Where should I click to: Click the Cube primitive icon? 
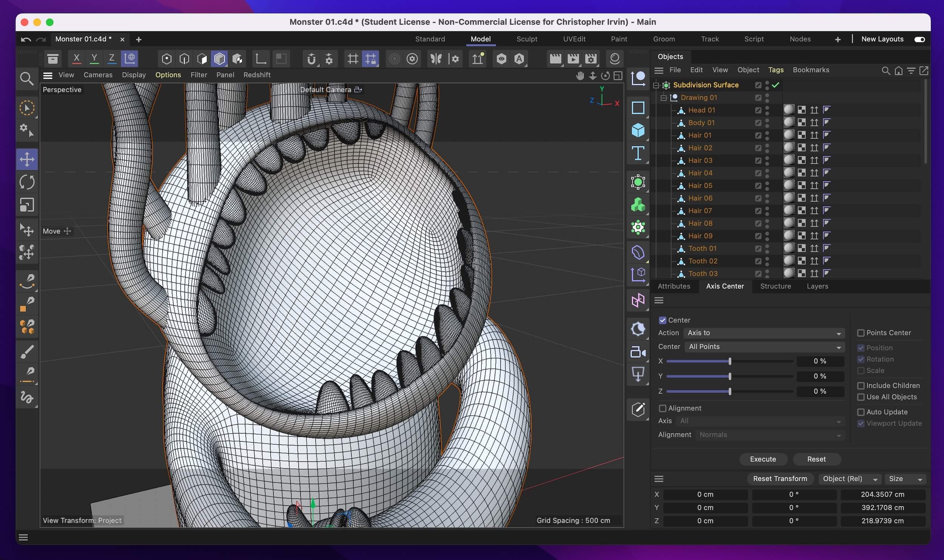pyautogui.click(x=638, y=130)
